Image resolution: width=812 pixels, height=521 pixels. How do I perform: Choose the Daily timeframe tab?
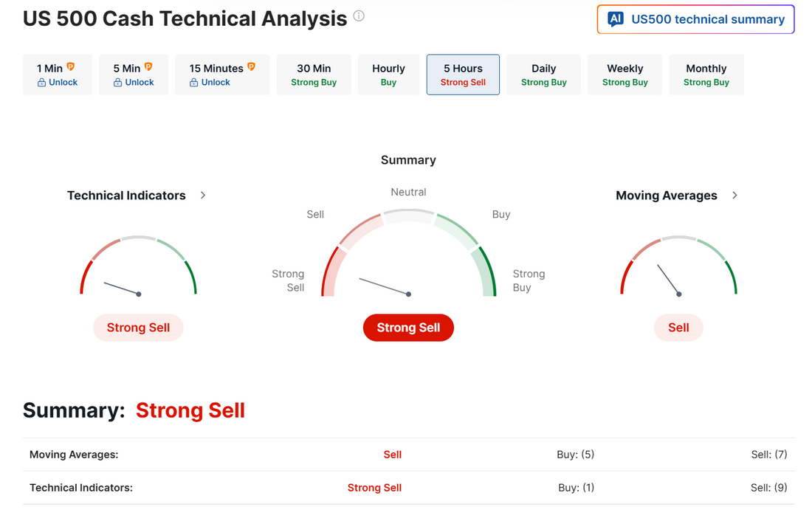tap(543, 75)
